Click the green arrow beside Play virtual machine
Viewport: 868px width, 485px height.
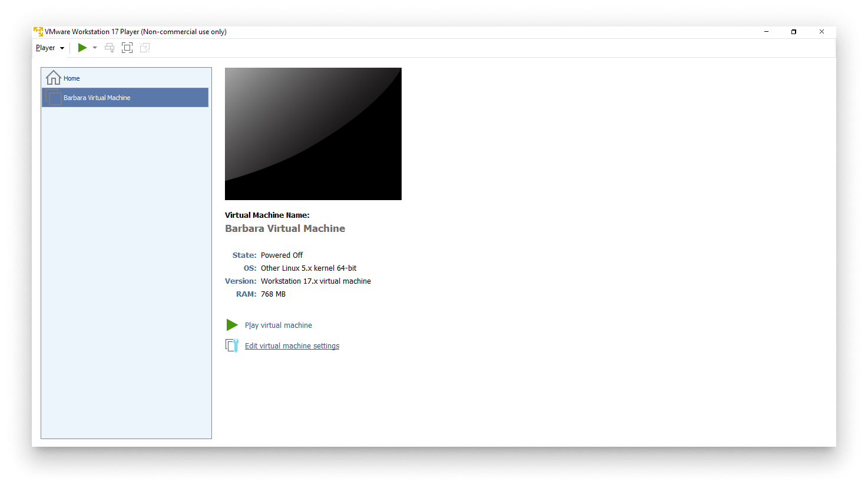232,325
